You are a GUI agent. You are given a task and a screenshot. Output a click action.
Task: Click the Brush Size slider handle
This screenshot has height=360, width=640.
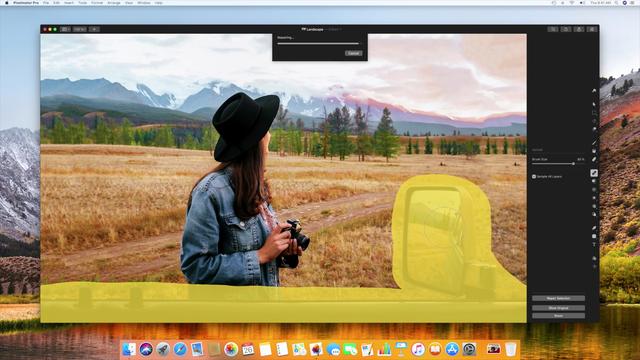(573, 164)
